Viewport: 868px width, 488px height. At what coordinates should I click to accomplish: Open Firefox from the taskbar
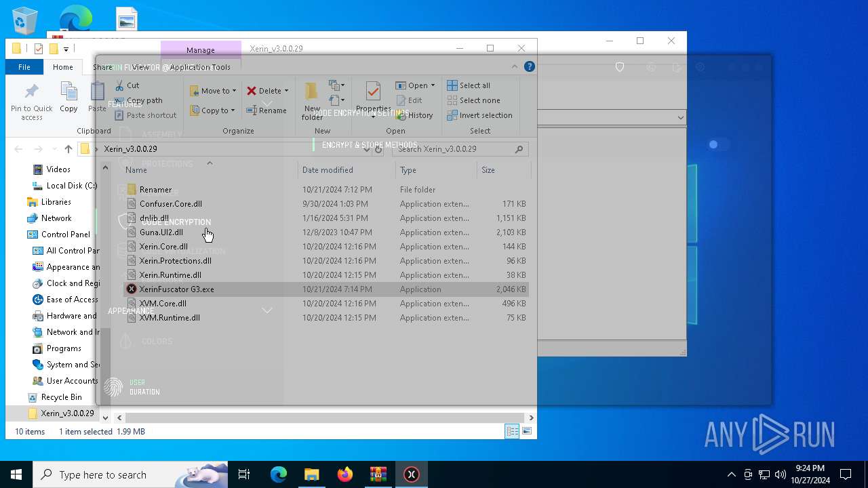point(345,474)
